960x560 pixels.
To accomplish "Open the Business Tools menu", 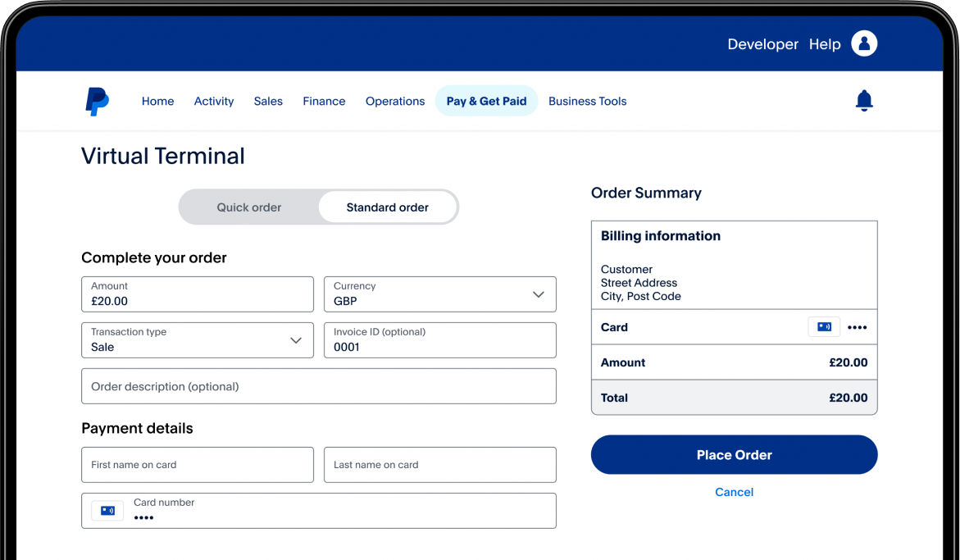I will pyautogui.click(x=587, y=101).
